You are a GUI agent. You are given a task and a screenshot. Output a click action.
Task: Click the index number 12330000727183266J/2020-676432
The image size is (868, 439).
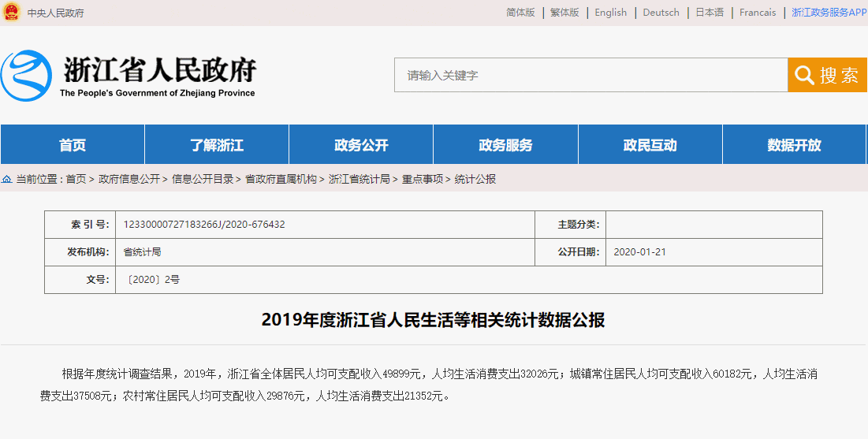(x=204, y=225)
